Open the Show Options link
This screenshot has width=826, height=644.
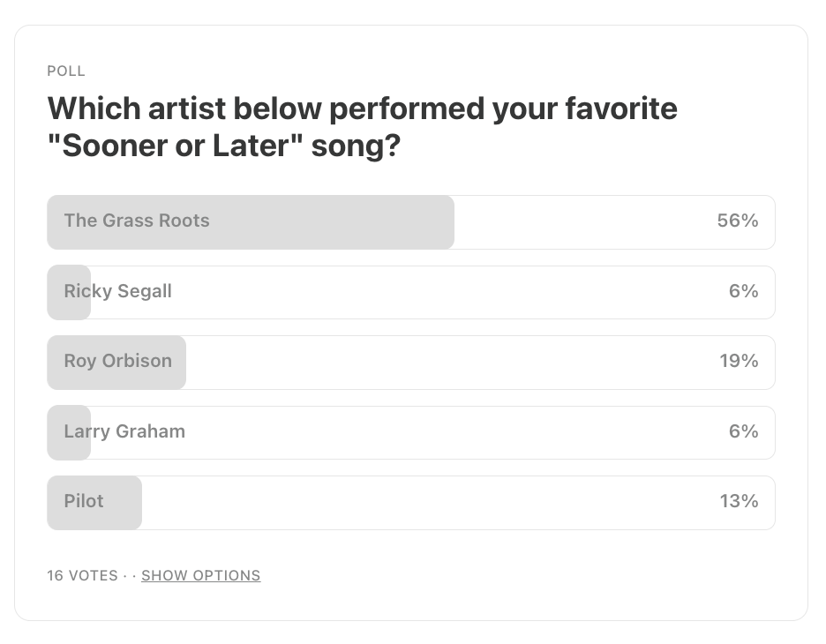pyautogui.click(x=200, y=575)
